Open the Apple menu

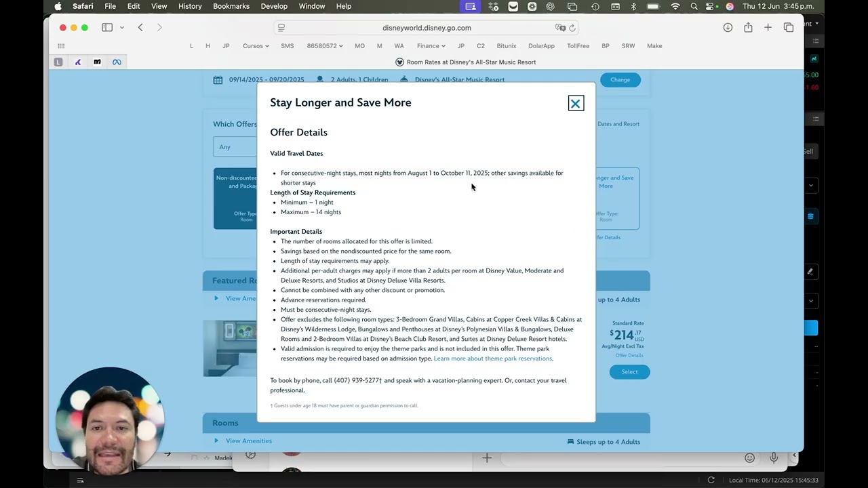58,7
